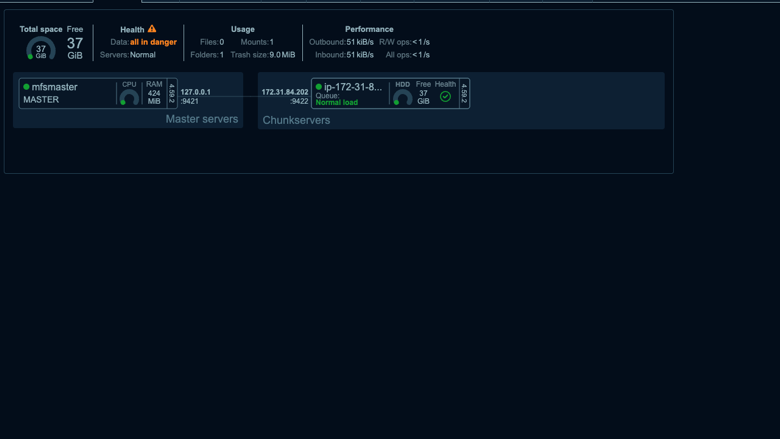The height and width of the screenshot is (439, 780).
Task: Click the Servers Normal health status
Action: click(x=143, y=55)
